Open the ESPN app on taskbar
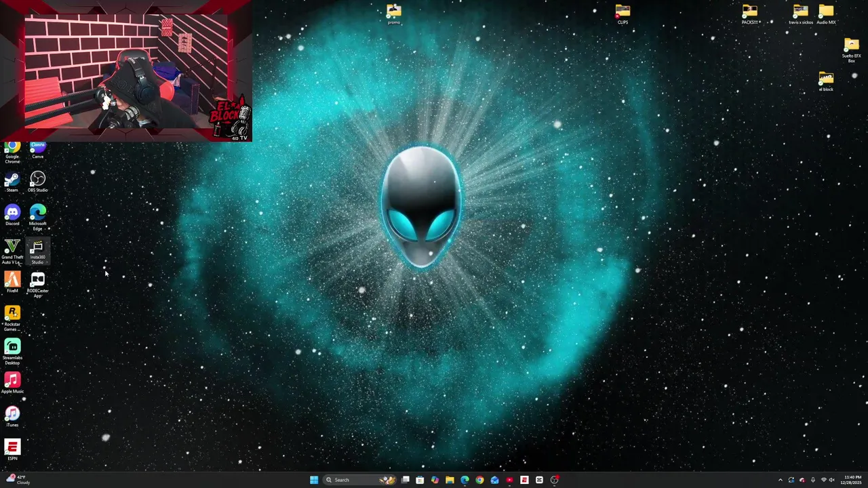Viewport: 868px width, 488px height. point(524,480)
